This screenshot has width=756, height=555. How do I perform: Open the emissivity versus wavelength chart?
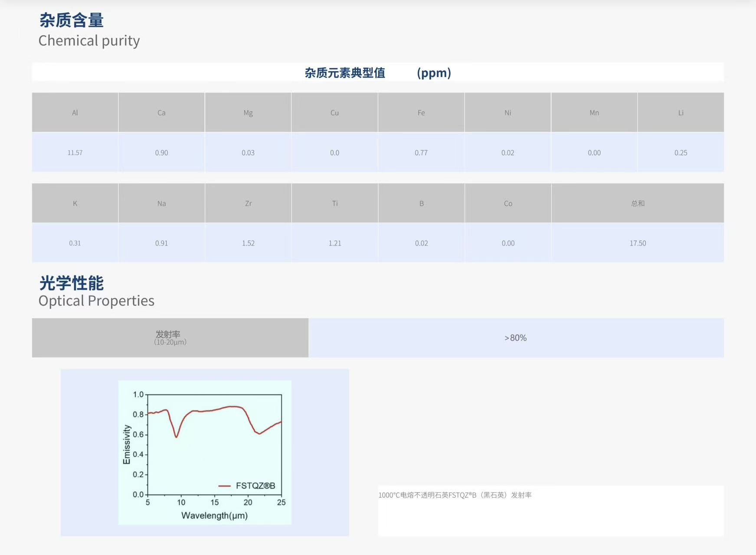point(205,452)
